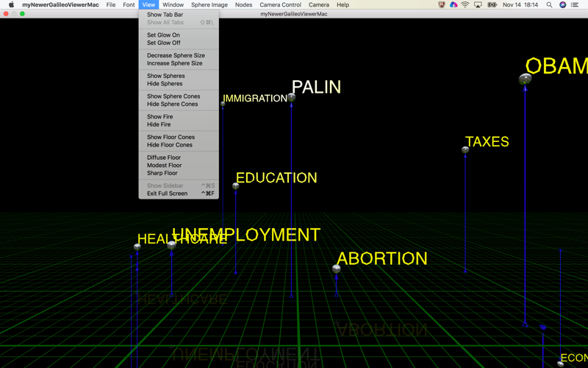Click the Apple menu icon
This screenshot has height=368, width=588.
(x=12, y=4)
